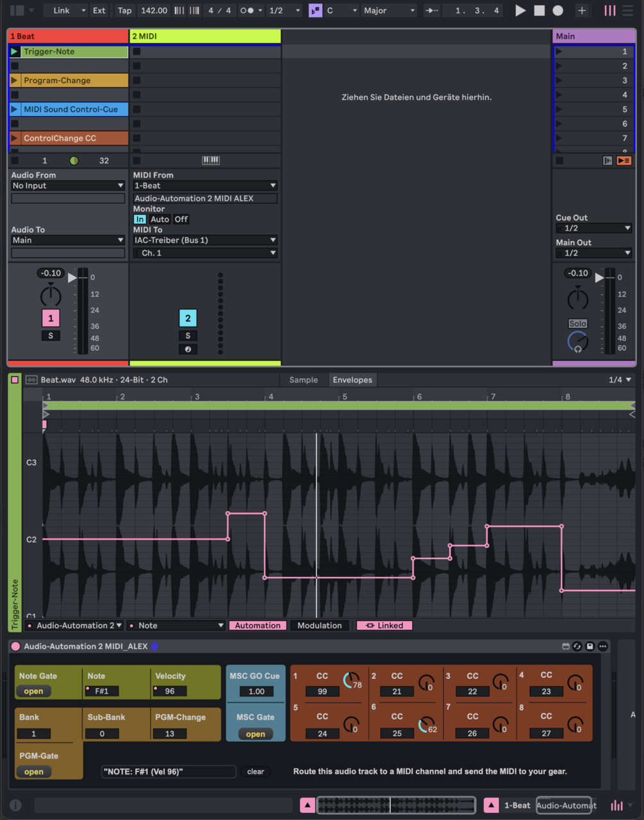Image resolution: width=644 pixels, height=820 pixels.
Task: Open the MIDI From 1-Beat dropdown
Action: pyautogui.click(x=205, y=185)
